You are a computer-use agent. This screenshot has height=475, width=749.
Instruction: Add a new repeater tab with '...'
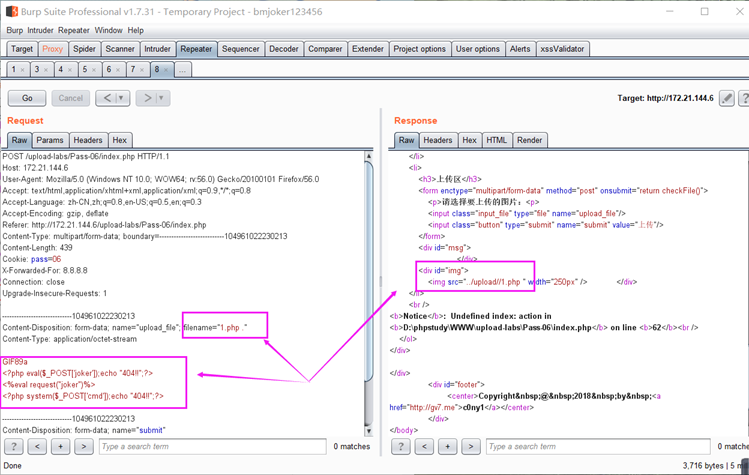[x=182, y=70]
